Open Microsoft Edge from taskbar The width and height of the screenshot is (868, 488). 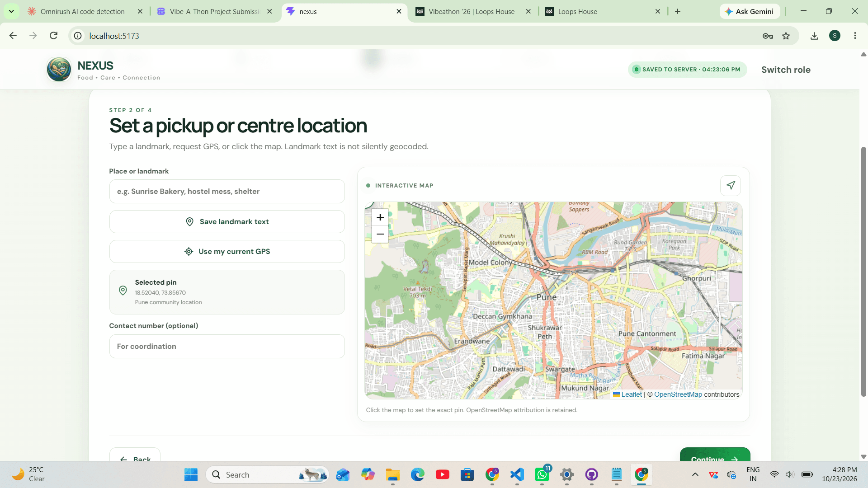[418, 474]
